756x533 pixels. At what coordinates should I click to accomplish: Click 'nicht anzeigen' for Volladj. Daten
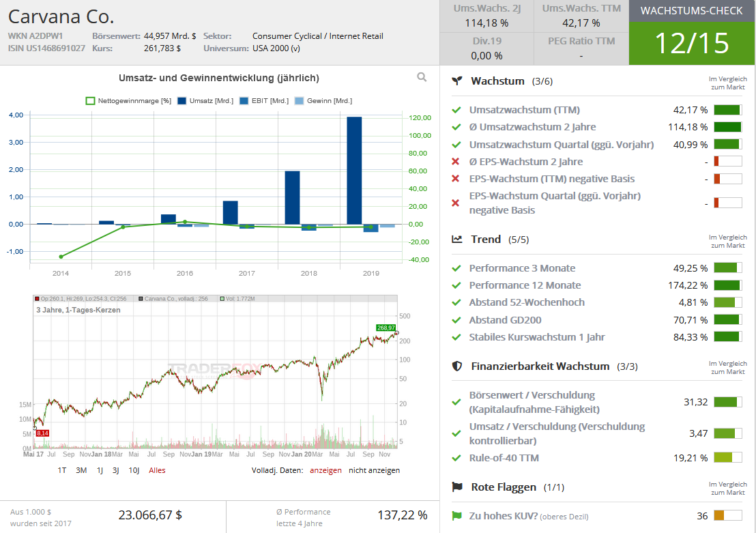click(x=374, y=470)
